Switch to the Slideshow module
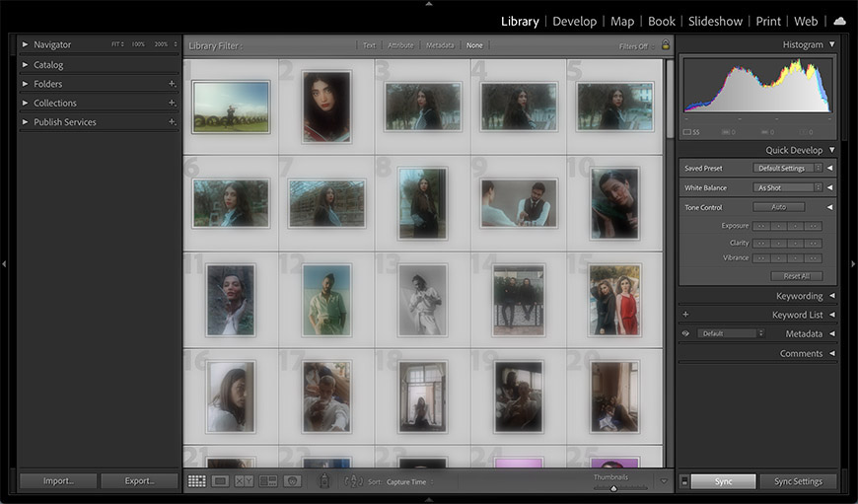Screen dimensions: 858x504 [x=715, y=22]
